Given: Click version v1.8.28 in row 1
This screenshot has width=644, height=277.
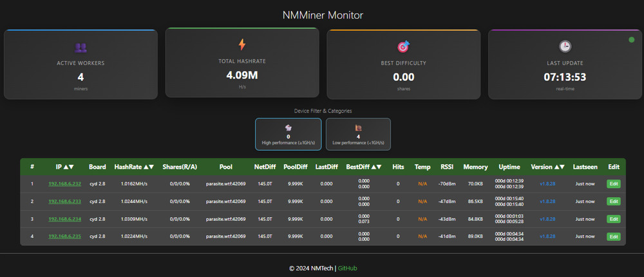Looking at the screenshot, I should click(x=547, y=184).
